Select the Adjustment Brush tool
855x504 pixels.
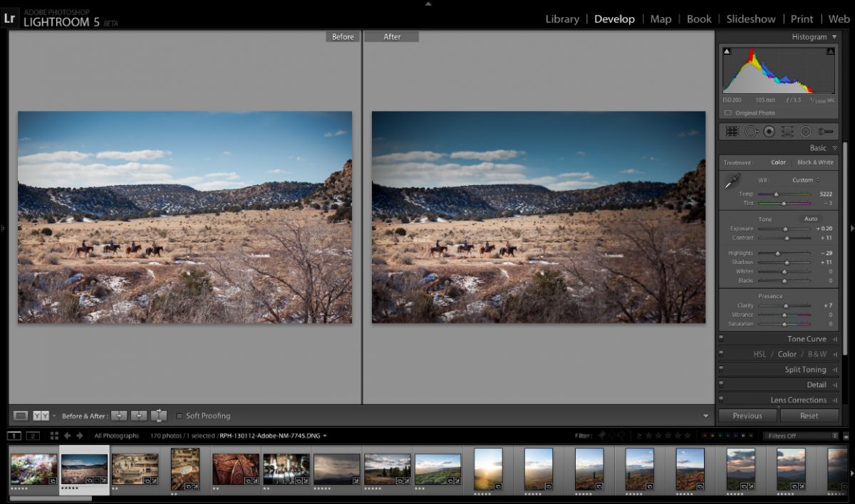[825, 131]
